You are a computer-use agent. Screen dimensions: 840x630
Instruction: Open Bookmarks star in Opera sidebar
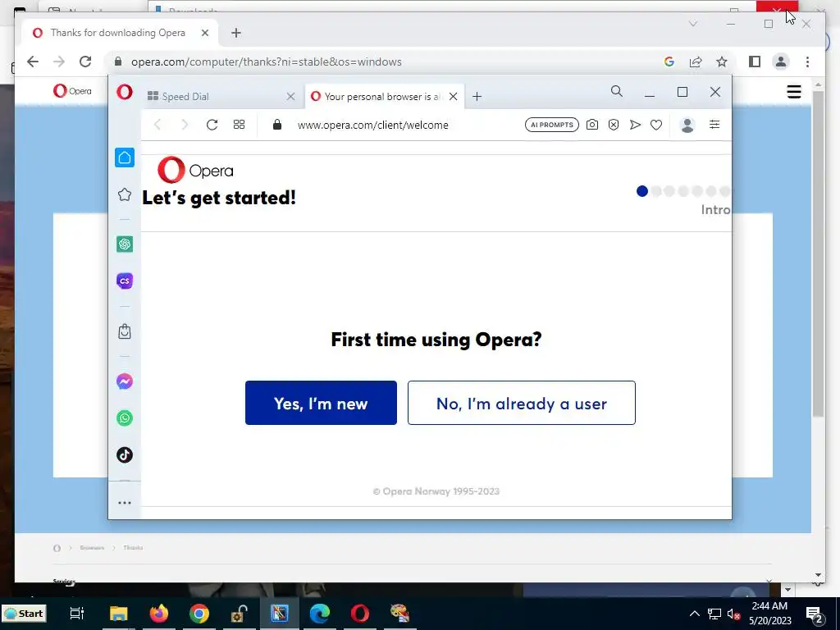click(x=125, y=194)
